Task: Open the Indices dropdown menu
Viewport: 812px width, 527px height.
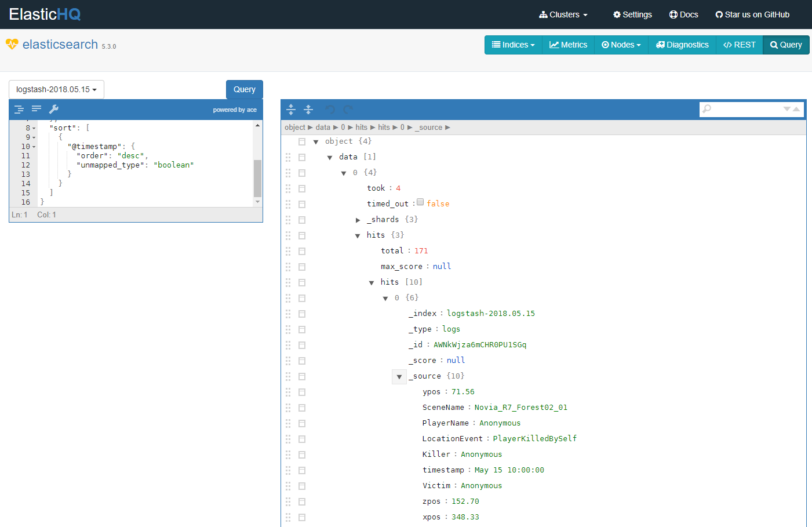Action: (514, 45)
